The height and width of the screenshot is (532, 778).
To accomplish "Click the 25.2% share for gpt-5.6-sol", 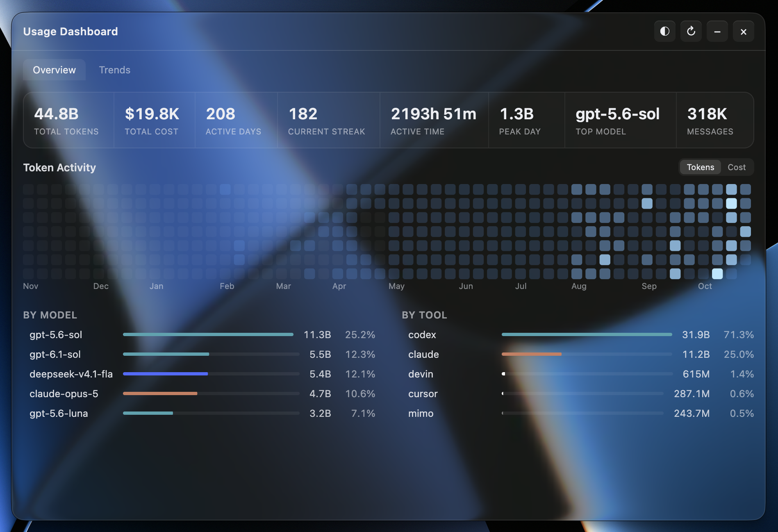I will click(x=360, y=335).
